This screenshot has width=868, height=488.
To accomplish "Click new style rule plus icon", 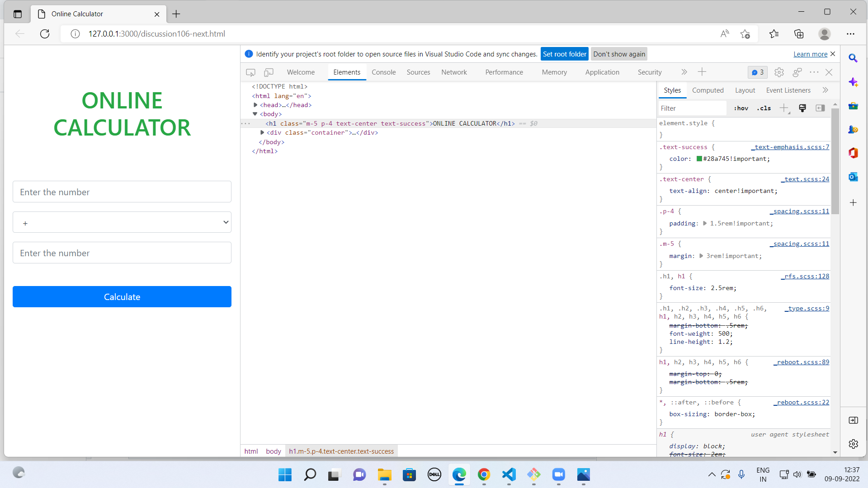I will pos(784,108).
